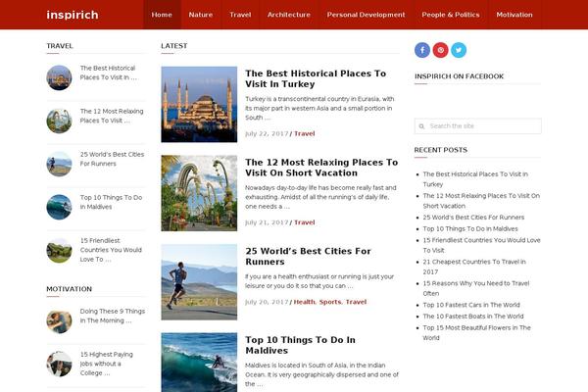Open sidebar thumbnail for 15 Highest Paying Jobs
Viewport: 588px width, 392px height.
click(59, 364)
